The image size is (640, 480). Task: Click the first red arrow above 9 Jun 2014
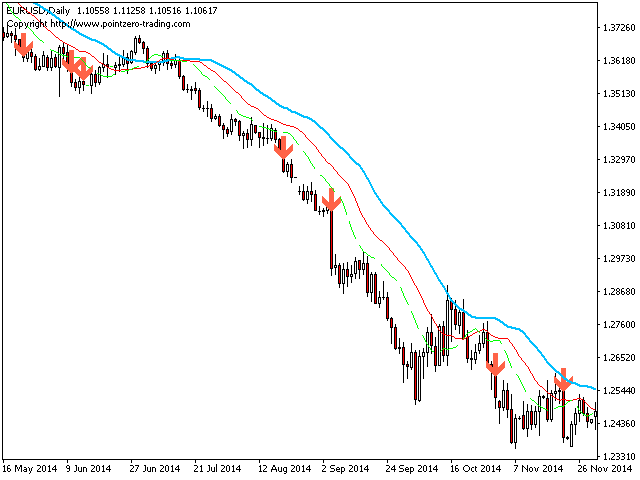pyautogui.click(x=70, y=62)
